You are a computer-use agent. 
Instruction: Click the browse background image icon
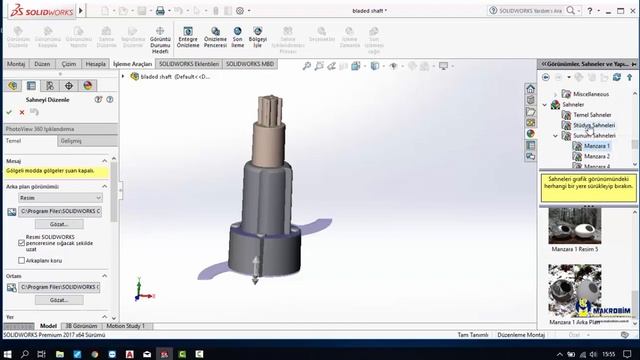point(11,211)
